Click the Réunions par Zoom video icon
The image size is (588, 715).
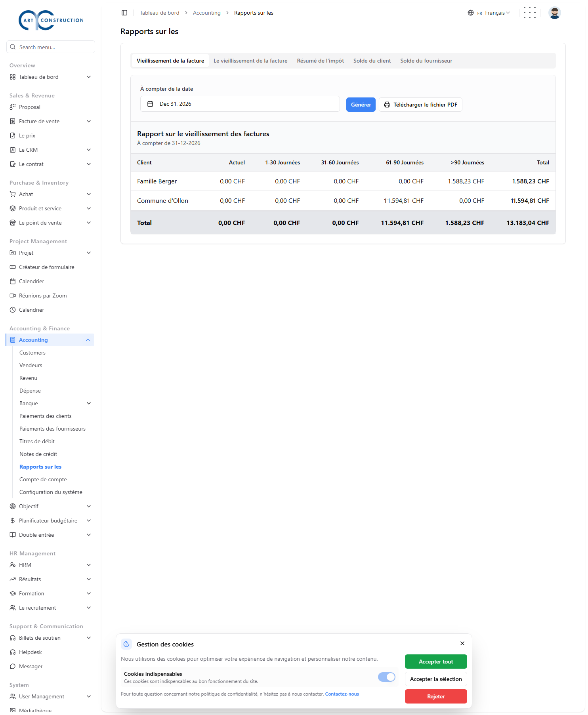point(13,296)
